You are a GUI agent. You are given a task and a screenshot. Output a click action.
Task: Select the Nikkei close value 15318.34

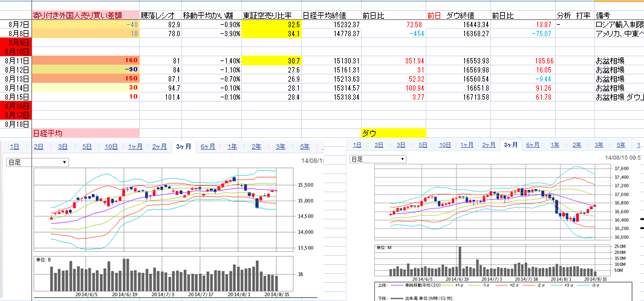point(330,97)
